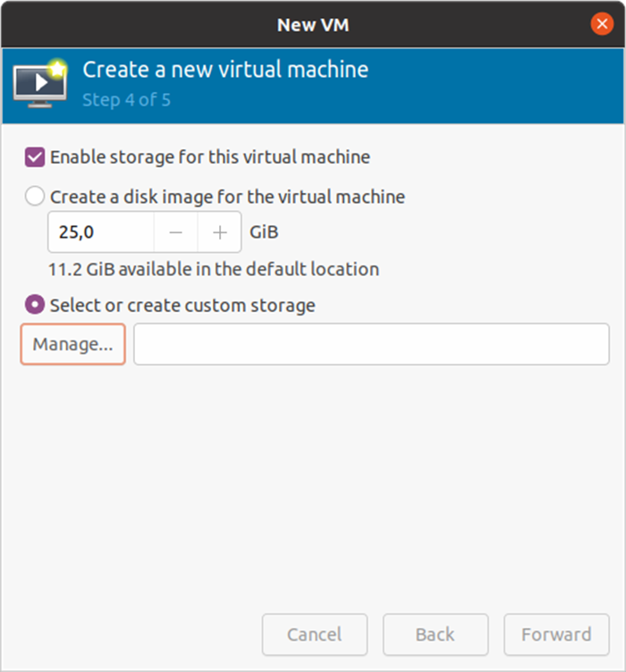Select the Create a disk image radio button

(x=36, y=197)
